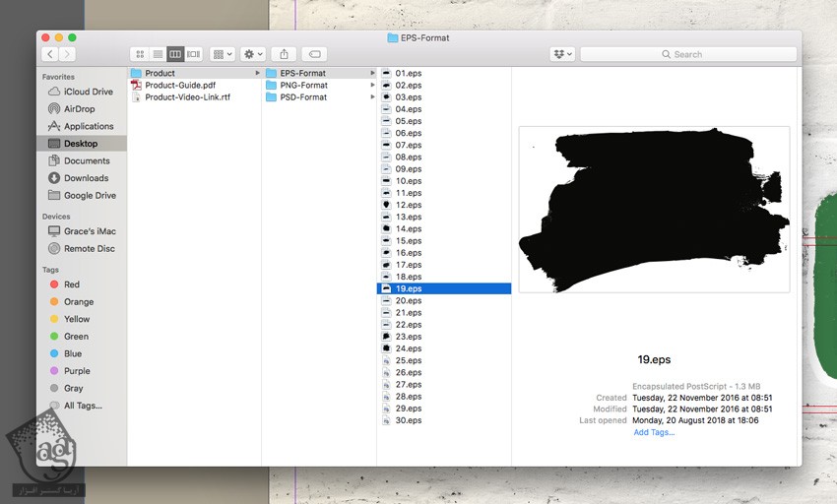Open the item arrangement dropdown
Screen dimensions: 837x504
tap(222, 54)
